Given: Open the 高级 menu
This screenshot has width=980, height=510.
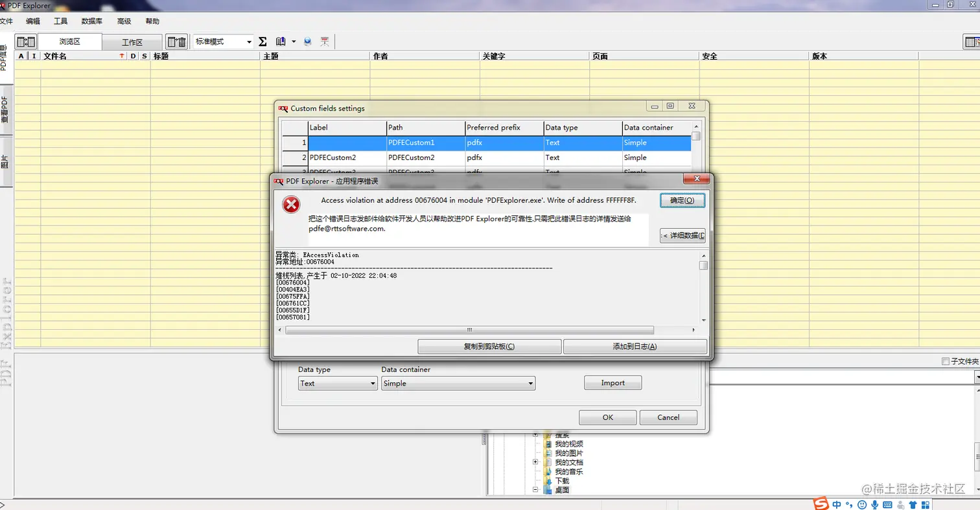Looking at the screenshot, I should [124, 21].
